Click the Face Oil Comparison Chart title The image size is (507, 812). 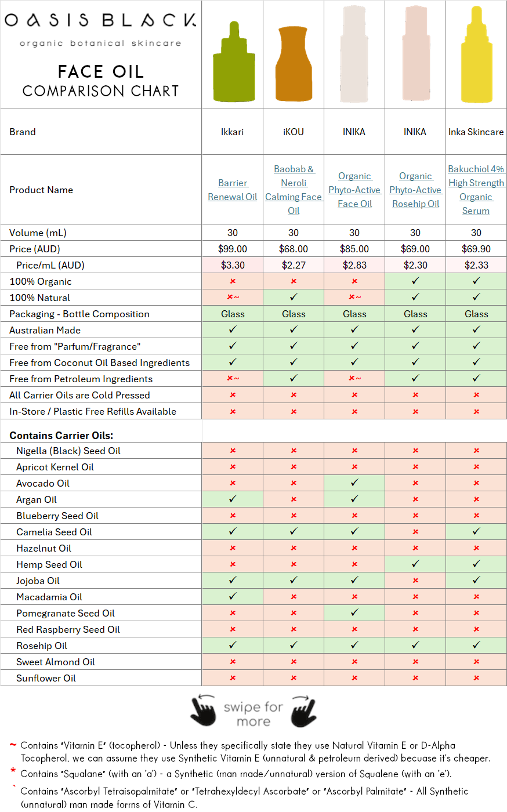[101, 81]
